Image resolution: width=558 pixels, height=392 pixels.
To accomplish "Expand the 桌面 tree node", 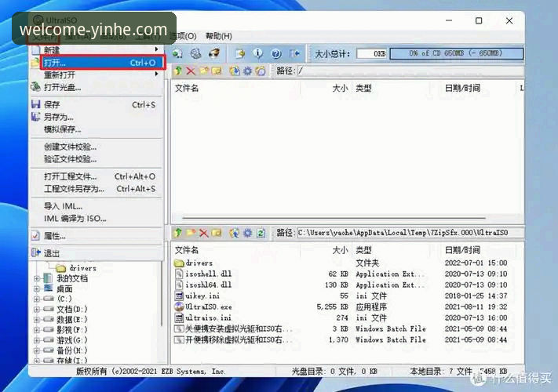I will pos(37,289).
